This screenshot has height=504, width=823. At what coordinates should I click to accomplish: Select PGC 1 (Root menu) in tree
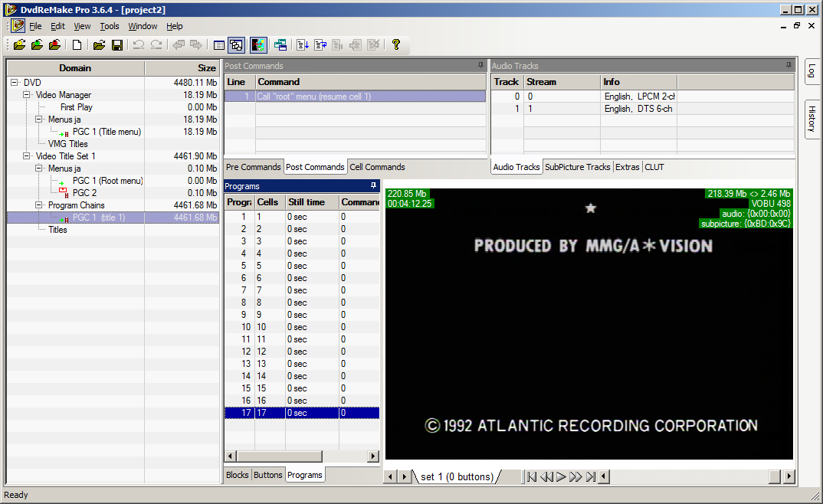pyautogui.click(x=107, y=181)
